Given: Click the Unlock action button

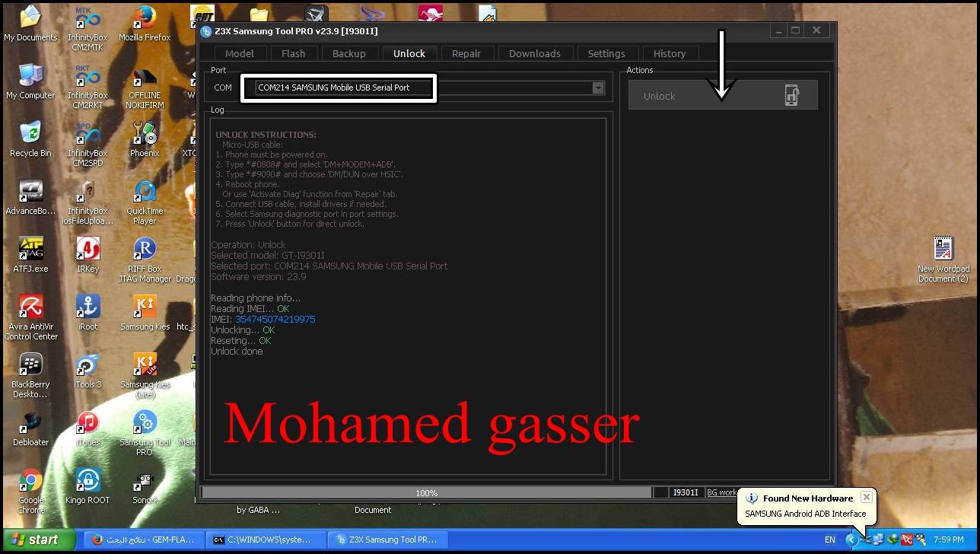Looking at the screenshot, I should point(723,95).
